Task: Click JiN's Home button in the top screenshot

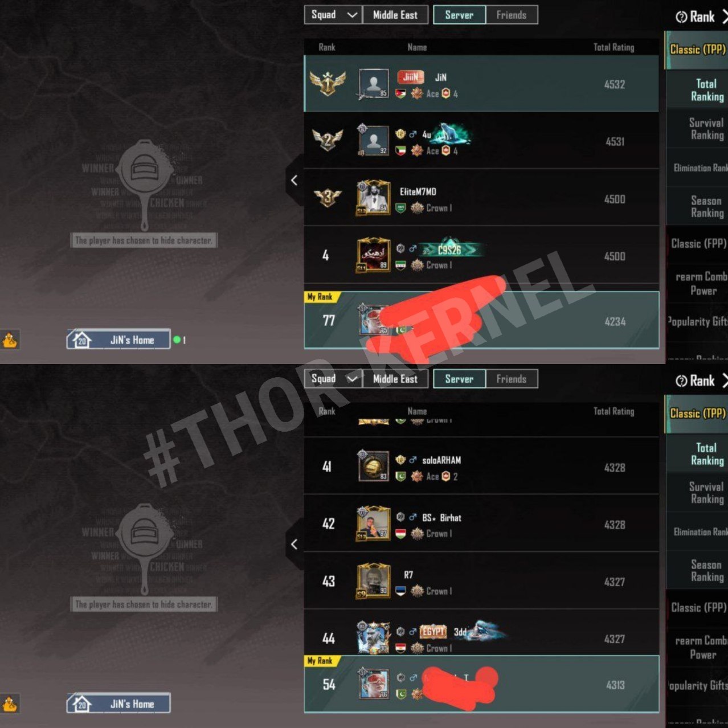Action: (x=118, y=340)
